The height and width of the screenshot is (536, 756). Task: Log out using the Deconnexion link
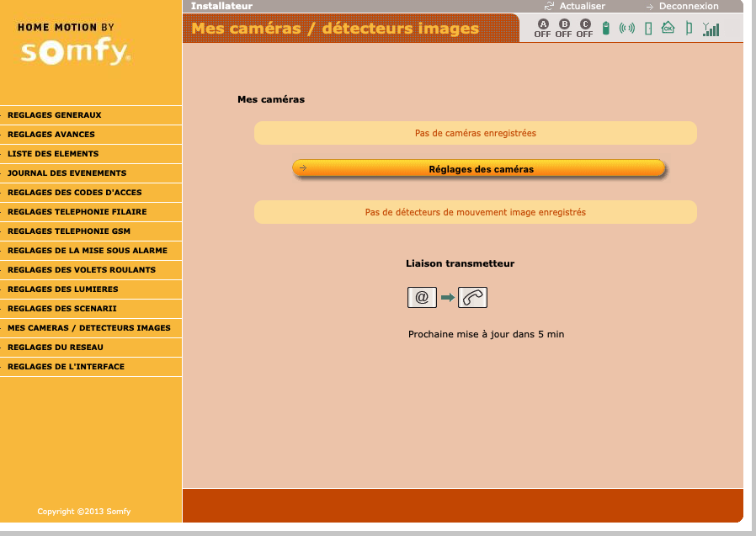688,6
